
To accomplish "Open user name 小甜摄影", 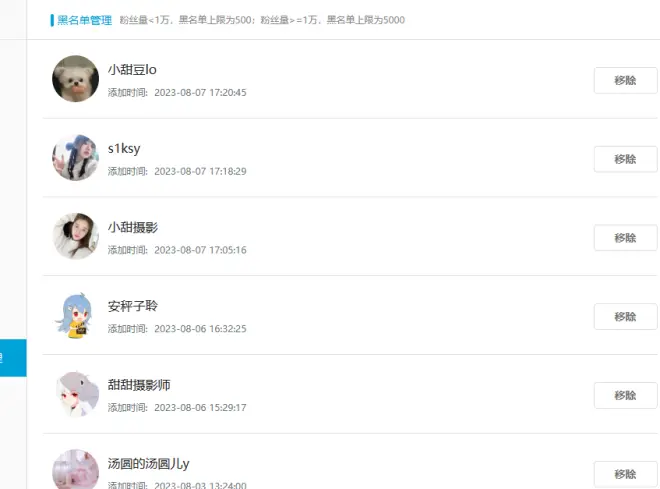I will [133, 227].
